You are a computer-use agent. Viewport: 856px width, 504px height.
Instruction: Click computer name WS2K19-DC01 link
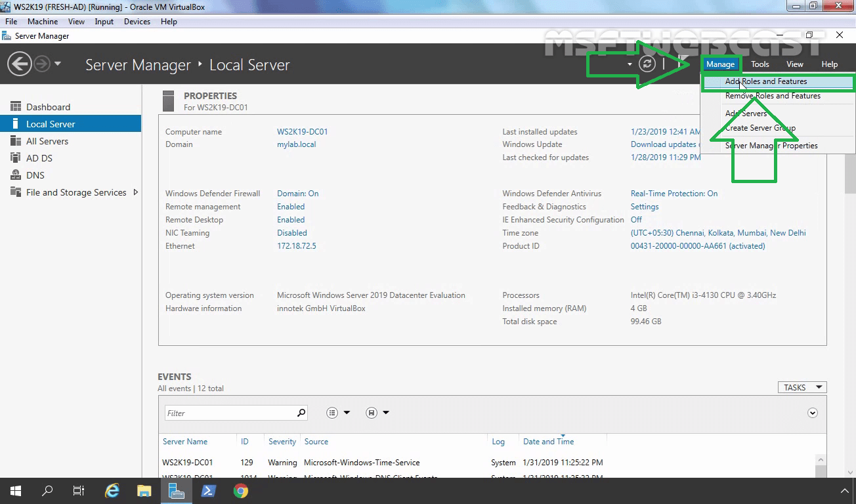(302, 132)
